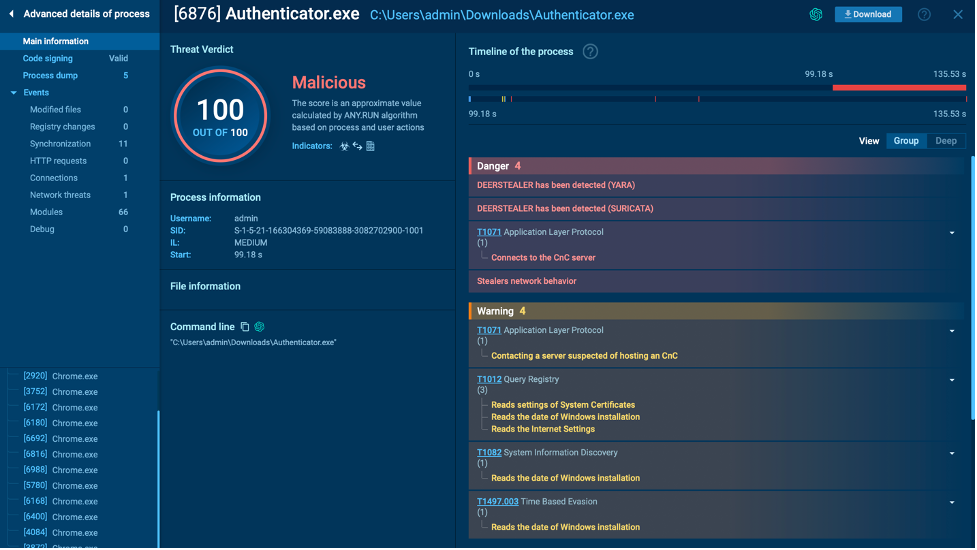Open the T1012 technique link
Viewport: 977px width, 550px height.
click(489, 379)
